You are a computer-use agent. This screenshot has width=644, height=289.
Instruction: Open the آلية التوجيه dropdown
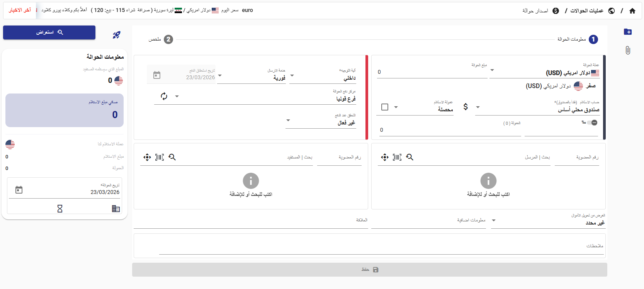(292, 76)
